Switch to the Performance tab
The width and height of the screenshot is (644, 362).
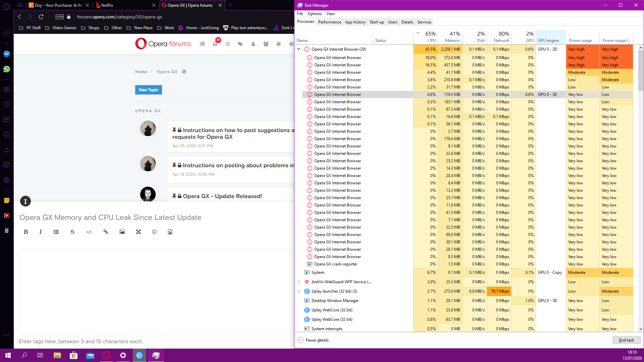[x=330, y=22]
